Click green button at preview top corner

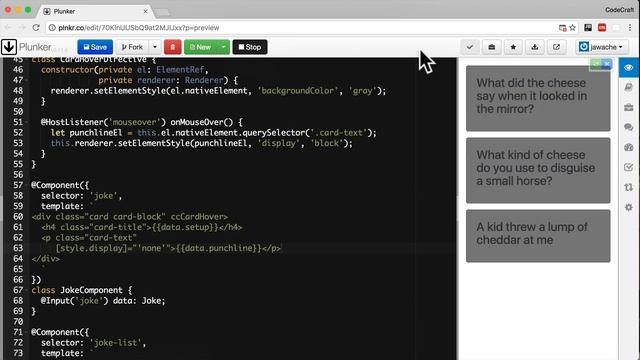pos(596,64)
